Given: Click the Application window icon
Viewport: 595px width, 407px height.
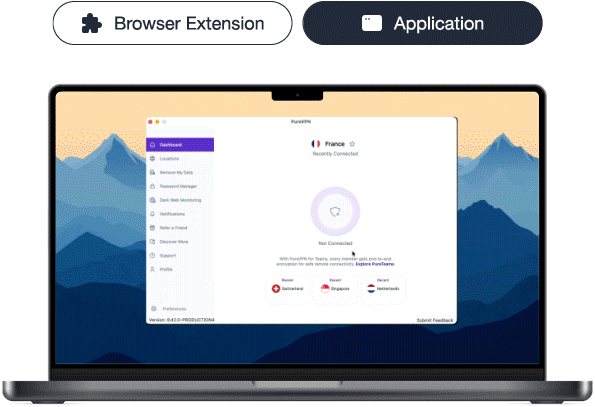Looking at the screenshot, I should [x=371, y=24].
